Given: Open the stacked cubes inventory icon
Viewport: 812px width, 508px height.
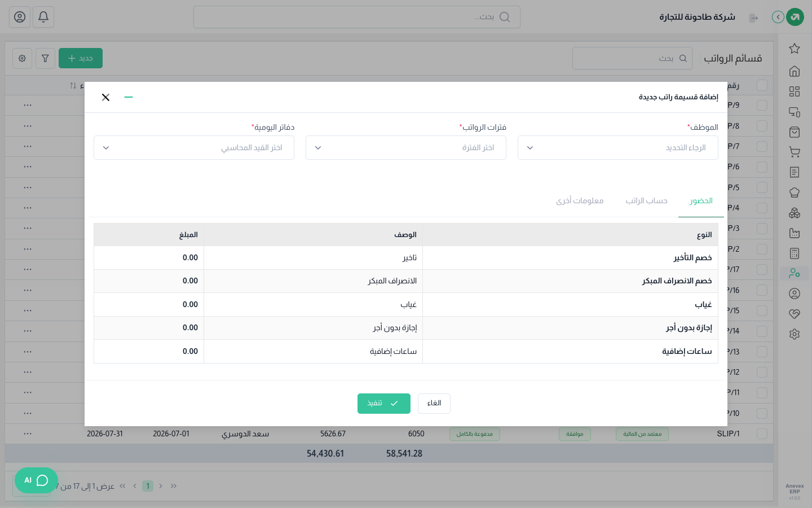Looking at the screenshot, I should tap(795, 213).
